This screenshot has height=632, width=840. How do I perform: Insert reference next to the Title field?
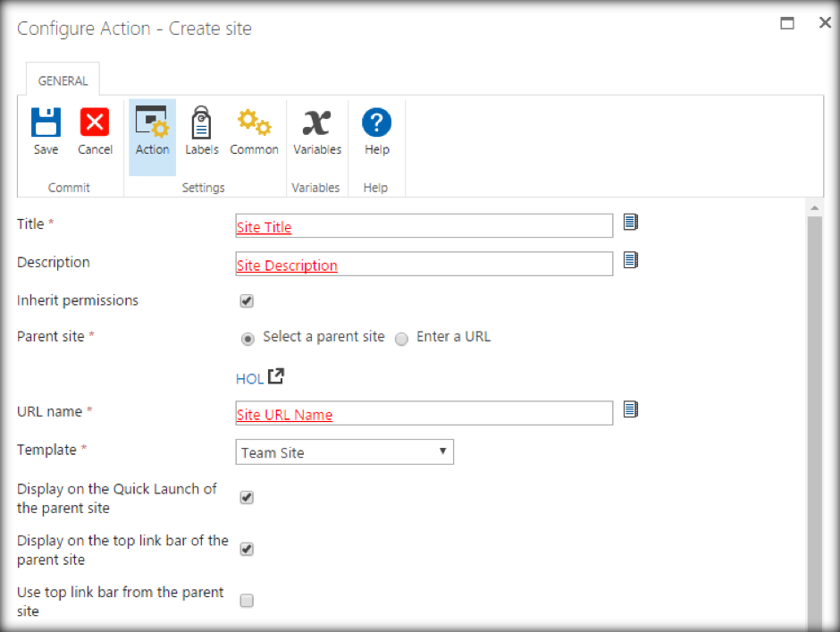click(631, 222)
